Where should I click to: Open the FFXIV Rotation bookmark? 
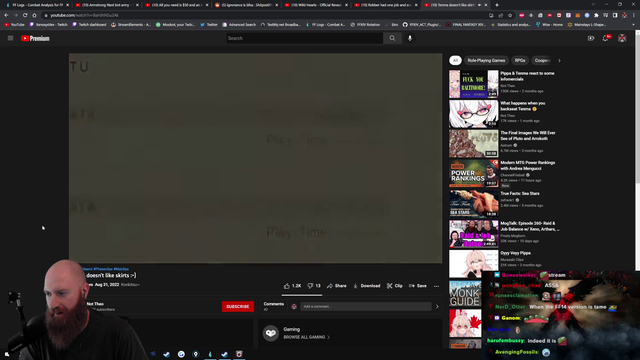[x=365, y=24]
